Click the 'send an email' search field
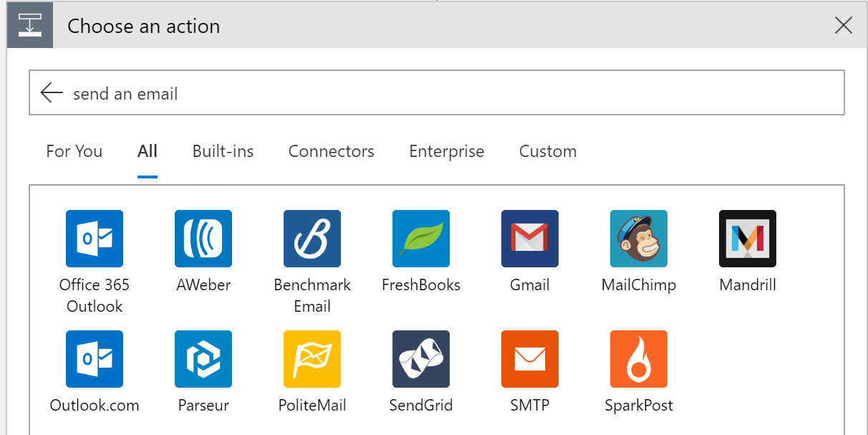Image resolution: width=868 pixels, height=435 pixels. pyautogui.click(x=437, y=92)
